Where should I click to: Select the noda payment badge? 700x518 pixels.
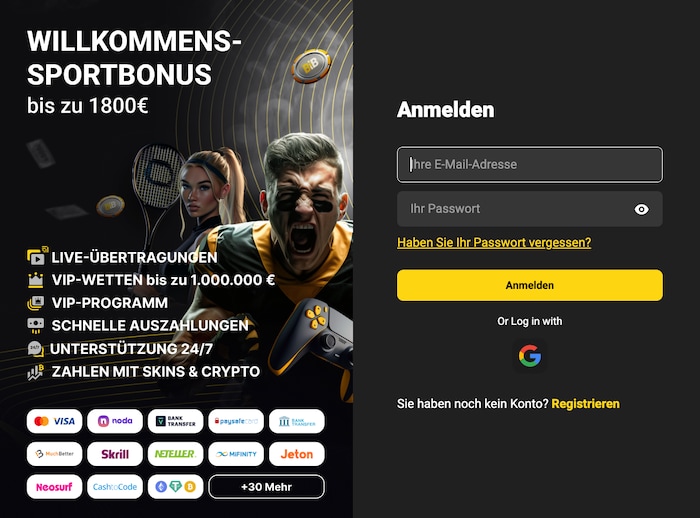tap(115, 421)
